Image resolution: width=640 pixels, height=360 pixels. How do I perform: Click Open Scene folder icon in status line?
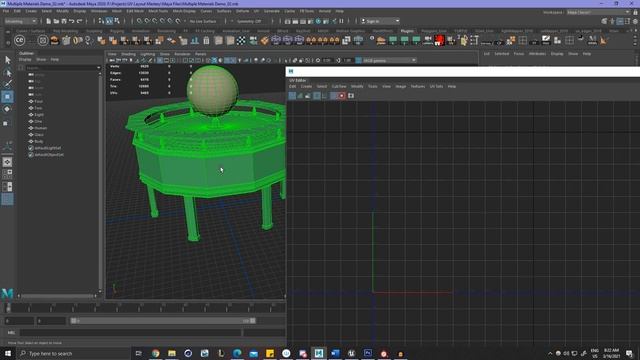[56, 21]
